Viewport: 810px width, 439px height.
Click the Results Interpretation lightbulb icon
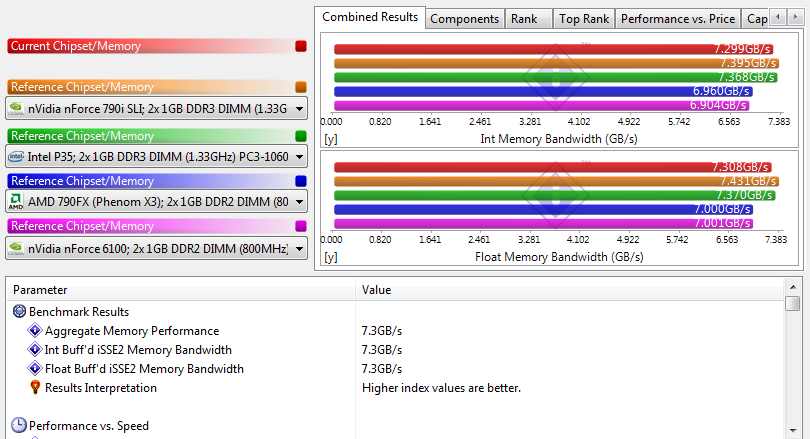[x=35, y=387]
